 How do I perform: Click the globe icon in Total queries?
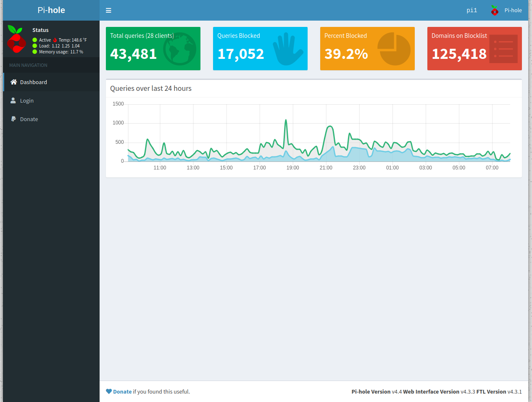coord(179,49)
